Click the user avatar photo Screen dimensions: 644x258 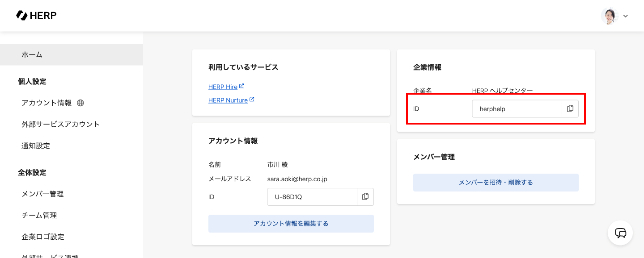(609, 16)
